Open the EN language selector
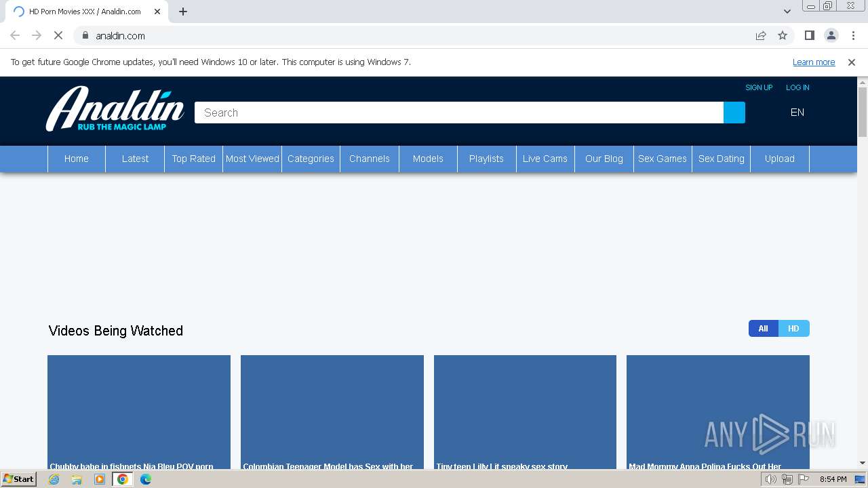The height and width of the screenshot is (488, 868). pyautogui.click(x=797, y=113)
